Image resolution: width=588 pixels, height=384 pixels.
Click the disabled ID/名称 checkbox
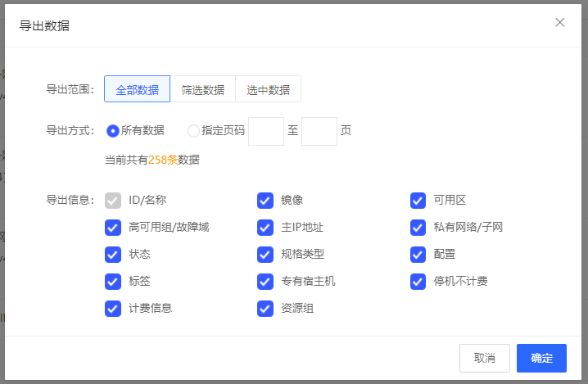pos(113,201)
